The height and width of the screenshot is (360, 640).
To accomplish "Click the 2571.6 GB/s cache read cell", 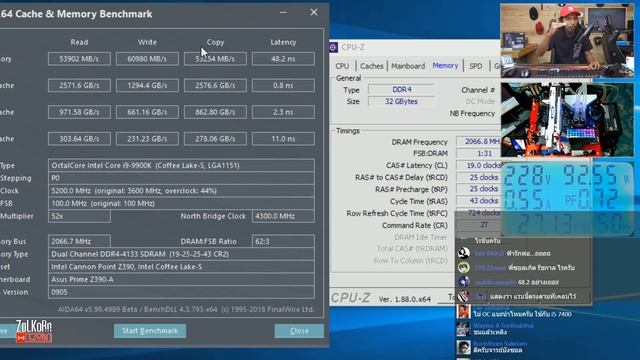I will 79,85.
